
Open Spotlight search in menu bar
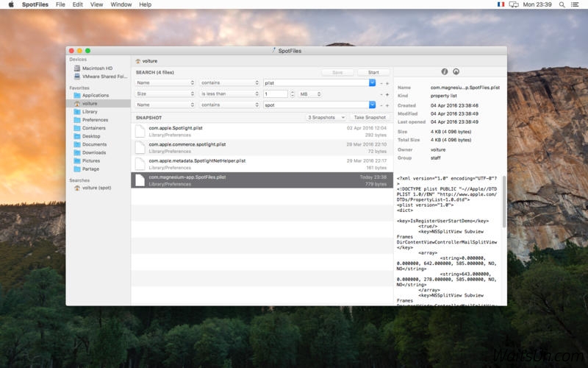(562, 4)
